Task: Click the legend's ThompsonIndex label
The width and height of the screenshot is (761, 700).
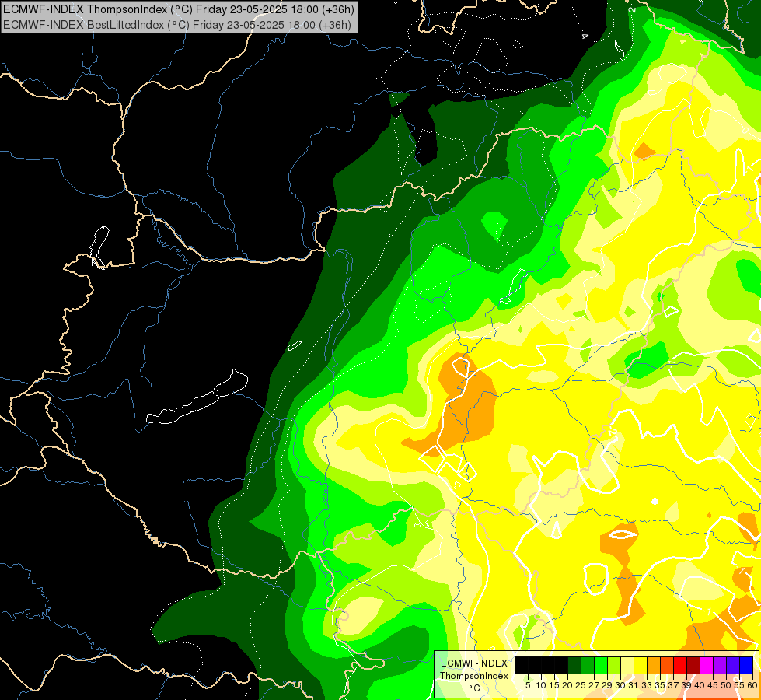Action: [474, 676]
